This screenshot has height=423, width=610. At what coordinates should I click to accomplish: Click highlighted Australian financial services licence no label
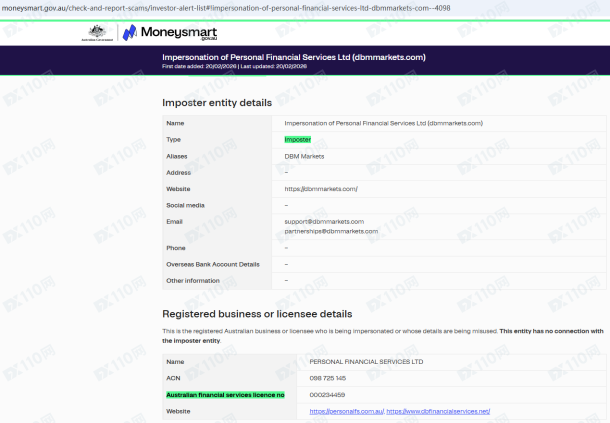(x=225, y=395)
